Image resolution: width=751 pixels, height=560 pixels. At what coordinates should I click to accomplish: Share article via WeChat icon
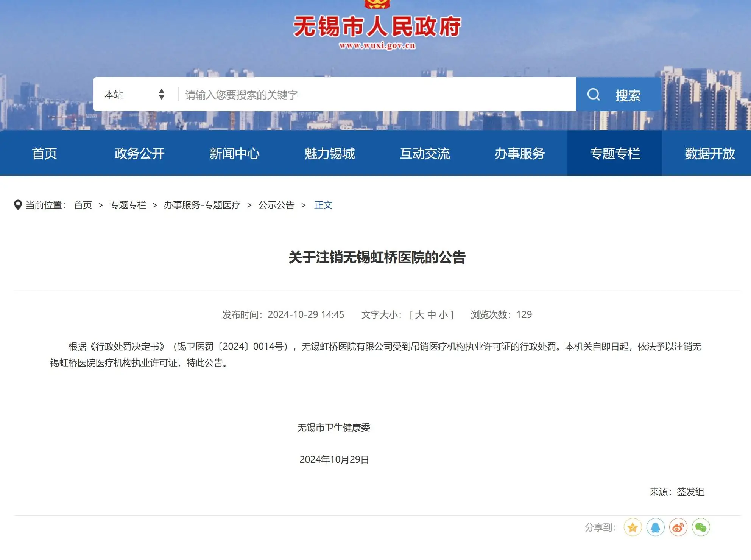701,527
